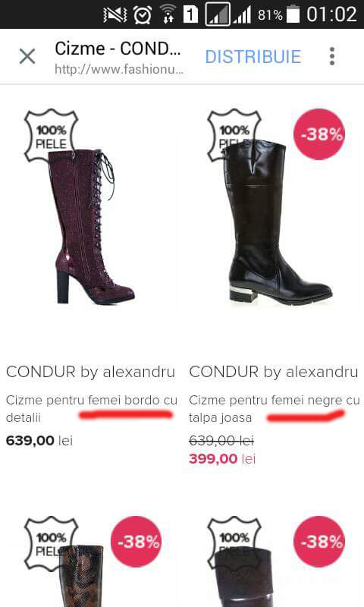Close the browser tab with X icon

coord(27,56)
